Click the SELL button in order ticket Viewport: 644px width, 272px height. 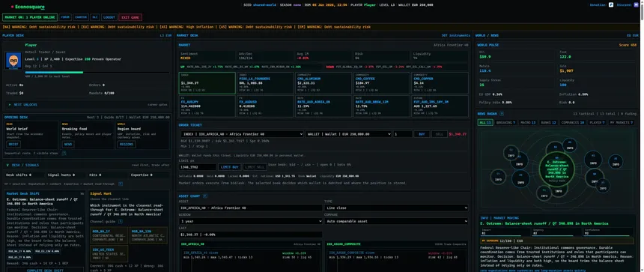pyautogui.click(x=440, y=134)
